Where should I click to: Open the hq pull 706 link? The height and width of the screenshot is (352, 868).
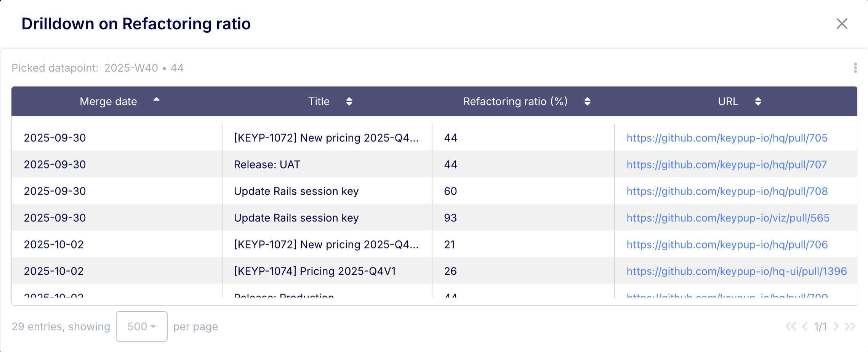[x=727, y=245]
